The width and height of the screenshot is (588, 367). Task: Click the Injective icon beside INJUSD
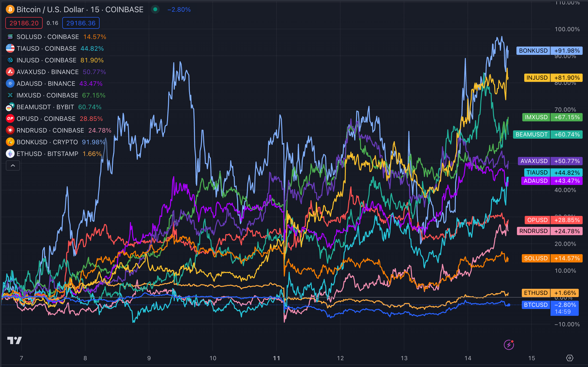10,60
